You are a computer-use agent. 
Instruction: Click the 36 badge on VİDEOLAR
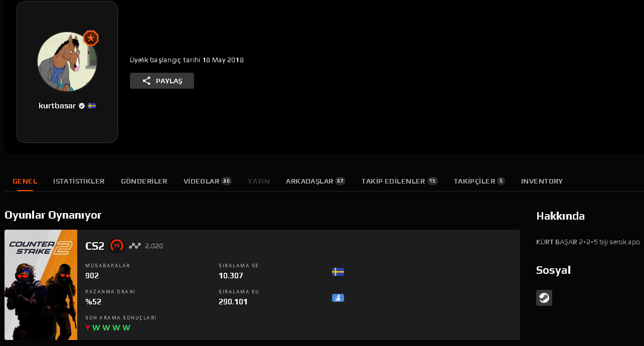[x=227, y=181]
